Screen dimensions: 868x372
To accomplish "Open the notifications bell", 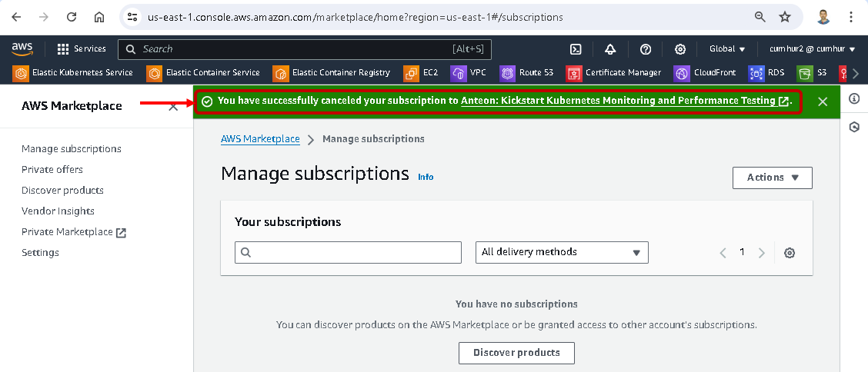I will click(x=610, y=49).
